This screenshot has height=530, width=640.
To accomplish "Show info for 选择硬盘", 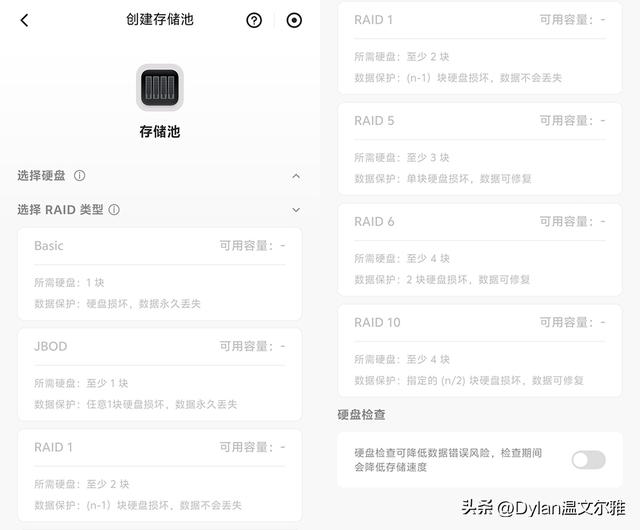I will coord(80,176).
